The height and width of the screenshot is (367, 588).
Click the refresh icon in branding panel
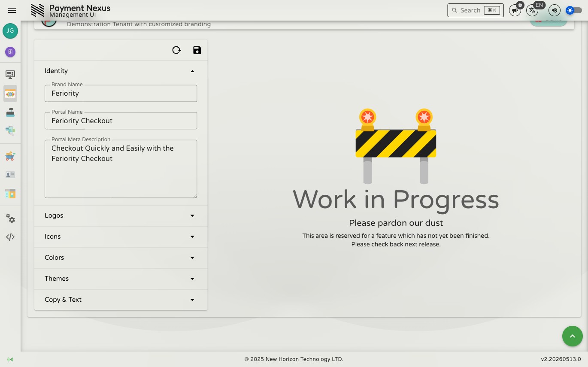click(176, 50)
